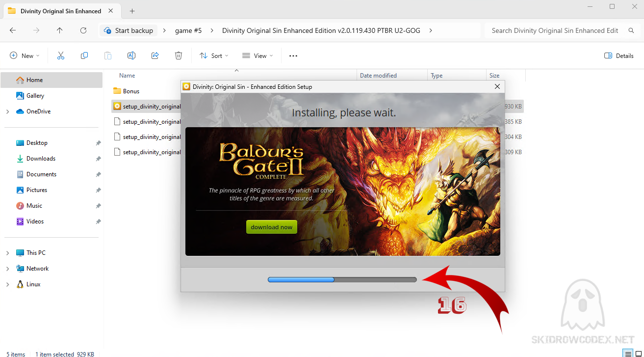644x357 pixels.
Task: Switch to details view layout icon
Action: point(627,354)
